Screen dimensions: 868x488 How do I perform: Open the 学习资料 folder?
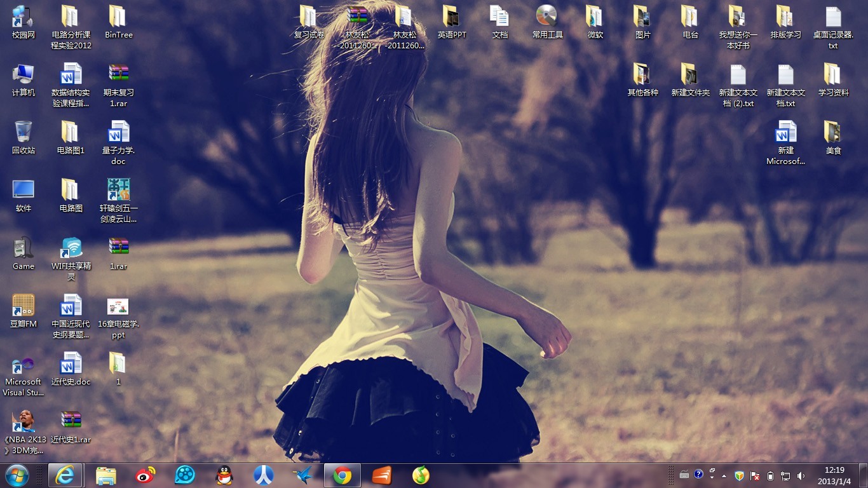tap(833, 74)
